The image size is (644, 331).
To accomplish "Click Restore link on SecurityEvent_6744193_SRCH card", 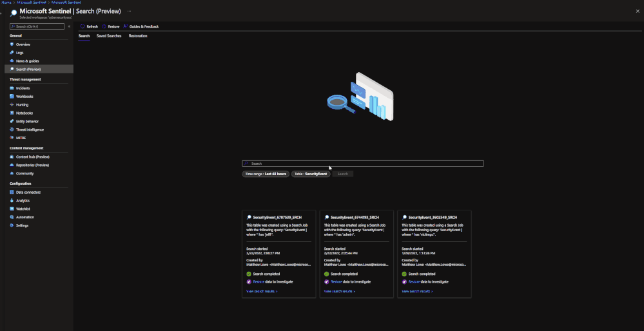I will pyautogui.click(x=337, y=282).
